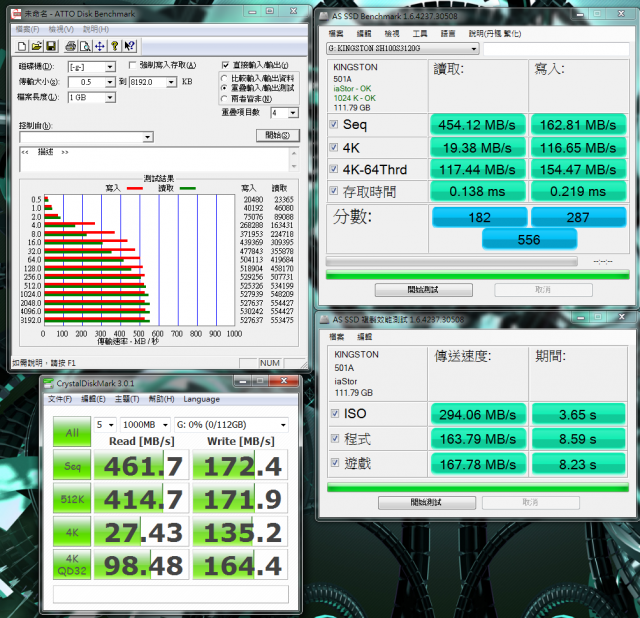Toggle the force write access checkbox in ATTO
Viewport: 640px width, 618px height.
[x=132, y=65]
